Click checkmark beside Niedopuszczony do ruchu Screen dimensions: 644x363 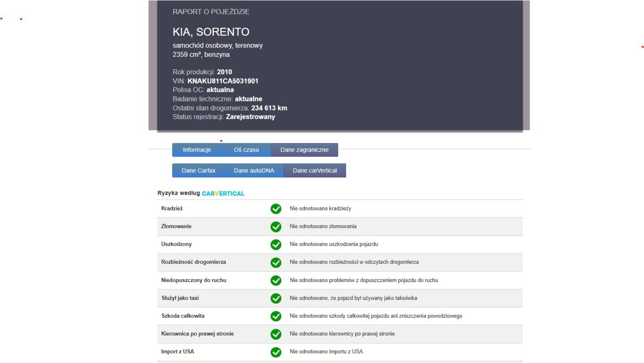click(x=276, y=280)
